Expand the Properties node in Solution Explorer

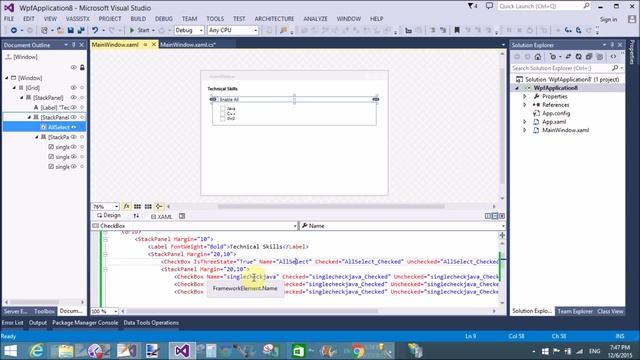[x=525, y=97]
